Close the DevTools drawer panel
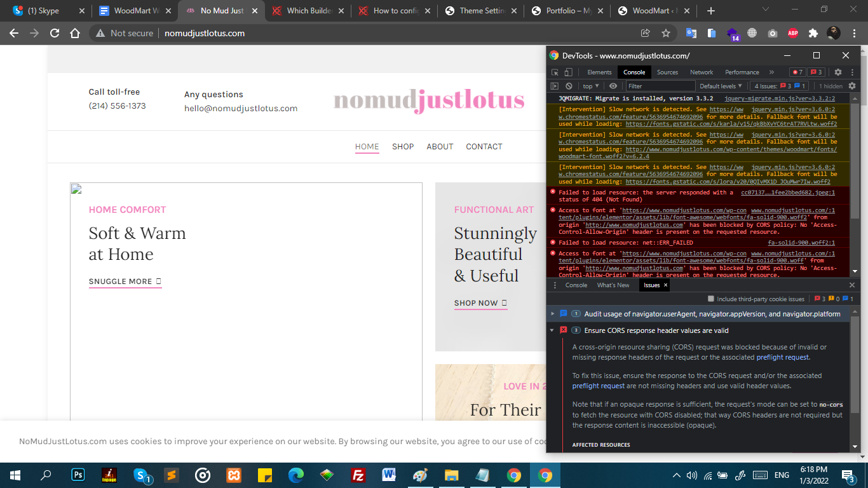 coord(852,285)
